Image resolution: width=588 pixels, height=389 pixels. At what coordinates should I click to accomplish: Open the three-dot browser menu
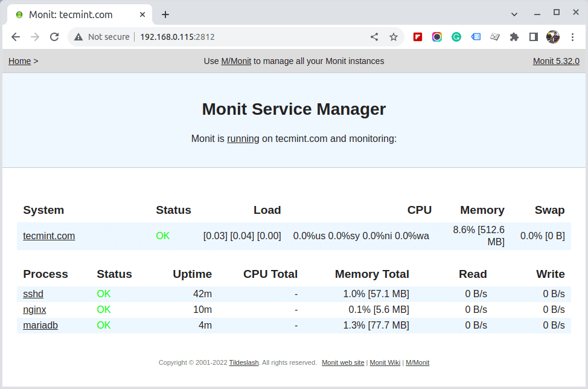tap(572, 37)
